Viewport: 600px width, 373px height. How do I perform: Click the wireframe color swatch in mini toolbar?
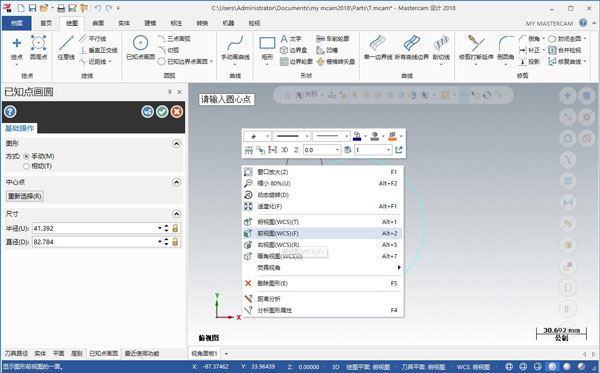[x=357, y=136]
